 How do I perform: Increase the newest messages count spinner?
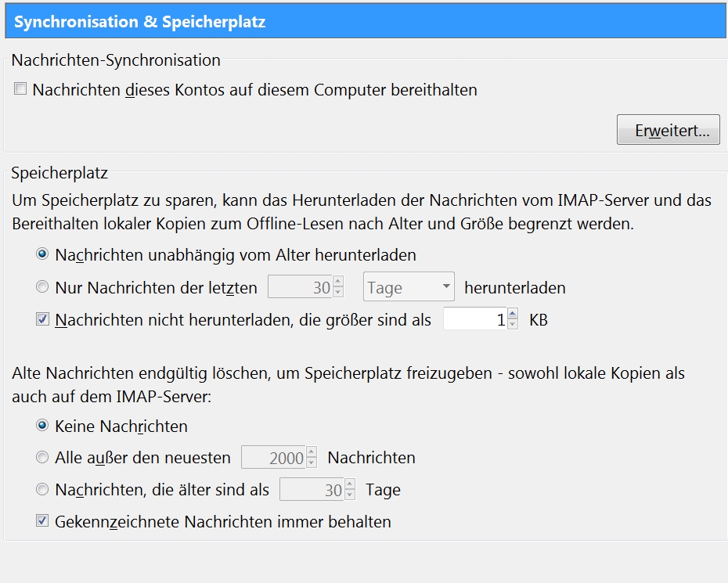click(312, 453)
